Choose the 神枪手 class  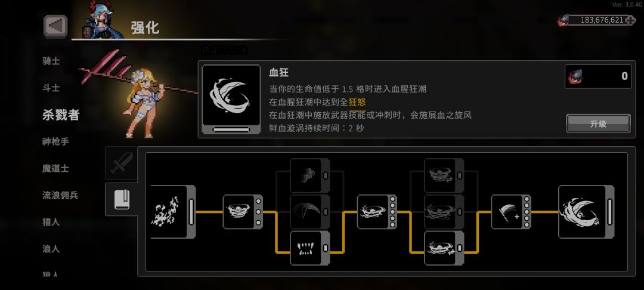pyautogui.click(x=56, y=141)
